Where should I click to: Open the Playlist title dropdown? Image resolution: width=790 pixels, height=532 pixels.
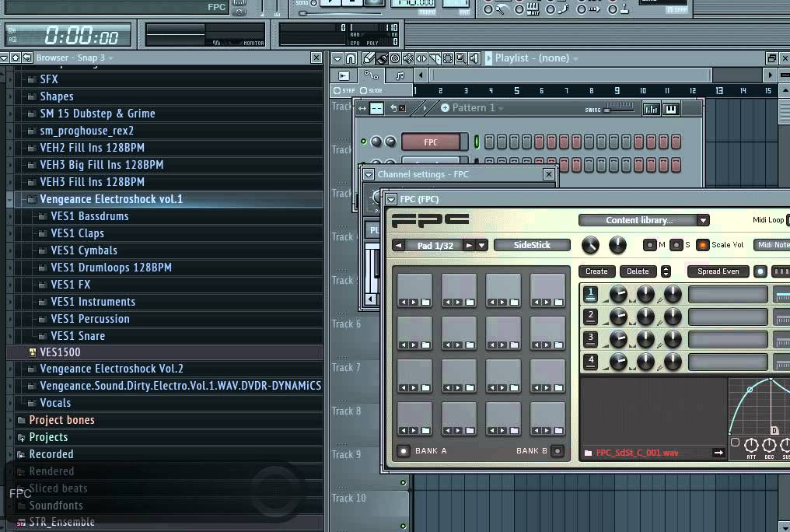(575, 59)
